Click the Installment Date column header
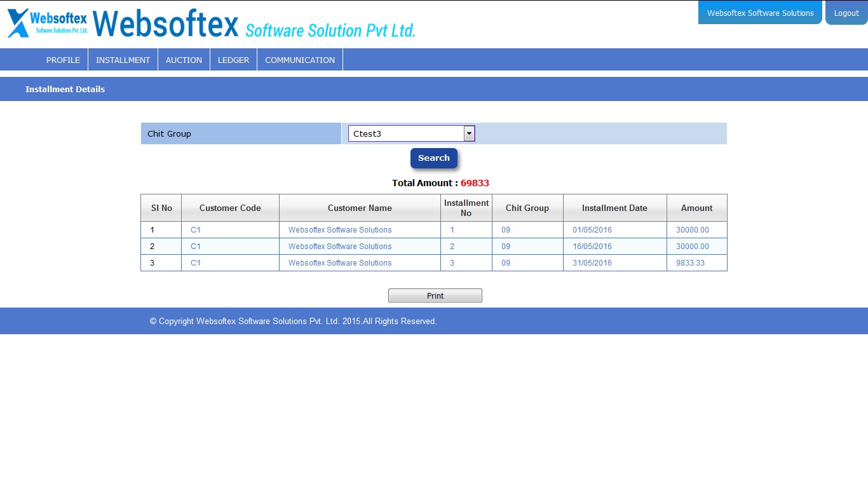This screenshot has height=488, width=868. click(614, 208)
